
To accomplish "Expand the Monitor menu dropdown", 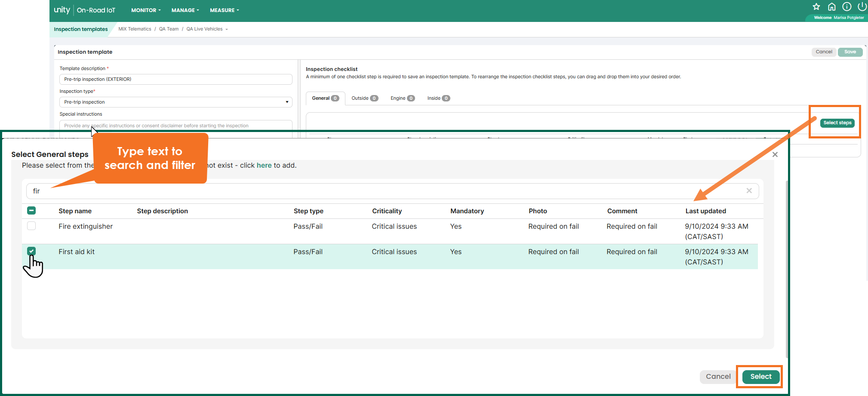I will pyautogui.click(x=146, y=10).
